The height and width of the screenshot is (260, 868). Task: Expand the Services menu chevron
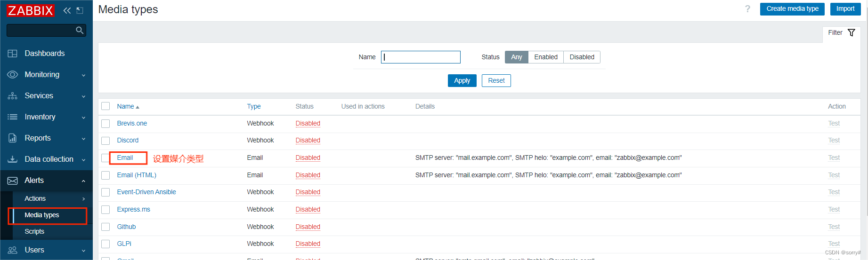pos(83,96)
